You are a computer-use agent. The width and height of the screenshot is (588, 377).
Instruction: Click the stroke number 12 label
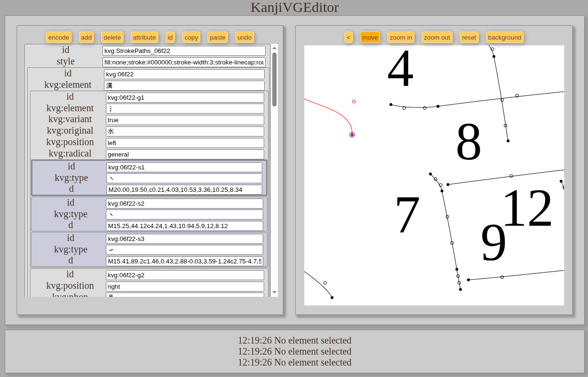click(527, 209)
